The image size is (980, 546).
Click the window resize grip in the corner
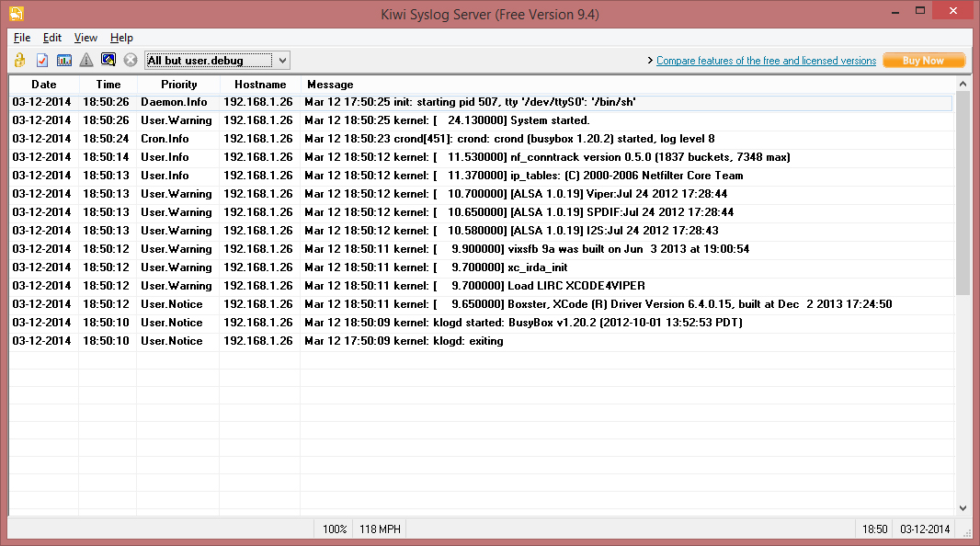tap(967, 532)
